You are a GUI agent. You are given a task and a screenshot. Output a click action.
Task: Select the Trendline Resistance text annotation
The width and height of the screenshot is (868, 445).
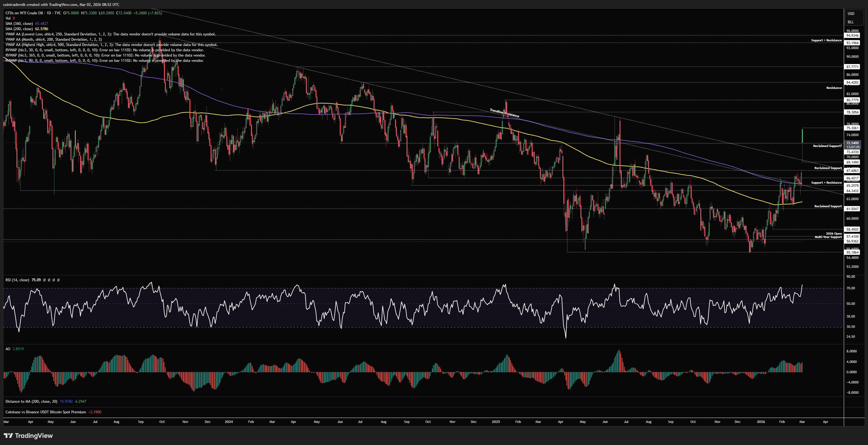tap(504, 113)
